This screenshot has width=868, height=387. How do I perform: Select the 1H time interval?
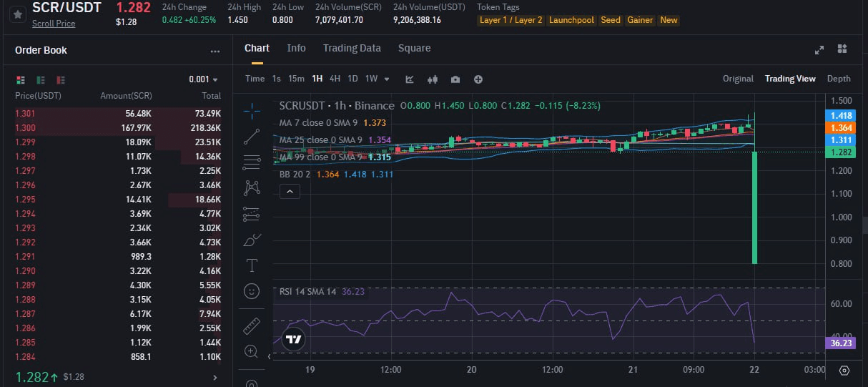(317, 79)
